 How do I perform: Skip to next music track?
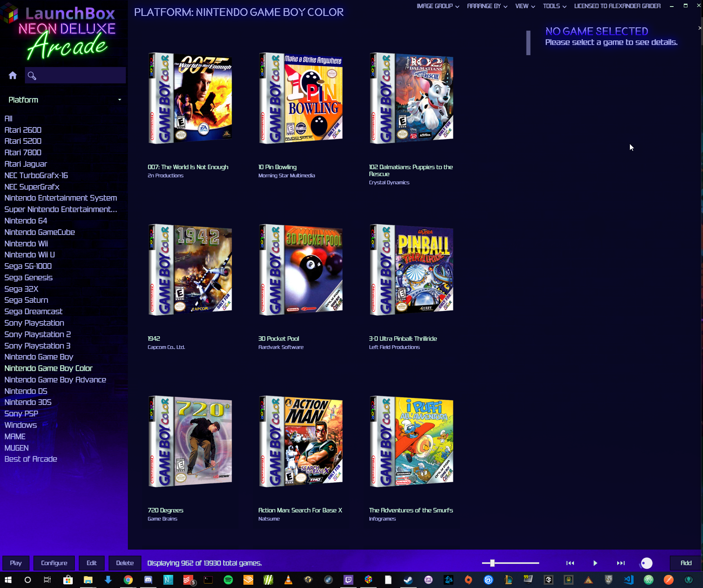tap(620, 563)
